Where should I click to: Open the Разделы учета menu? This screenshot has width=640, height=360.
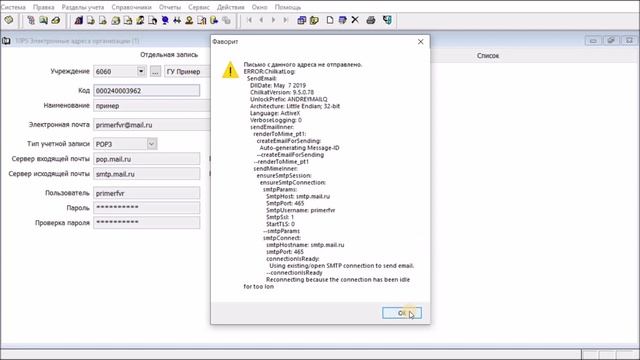click(83, 7)
